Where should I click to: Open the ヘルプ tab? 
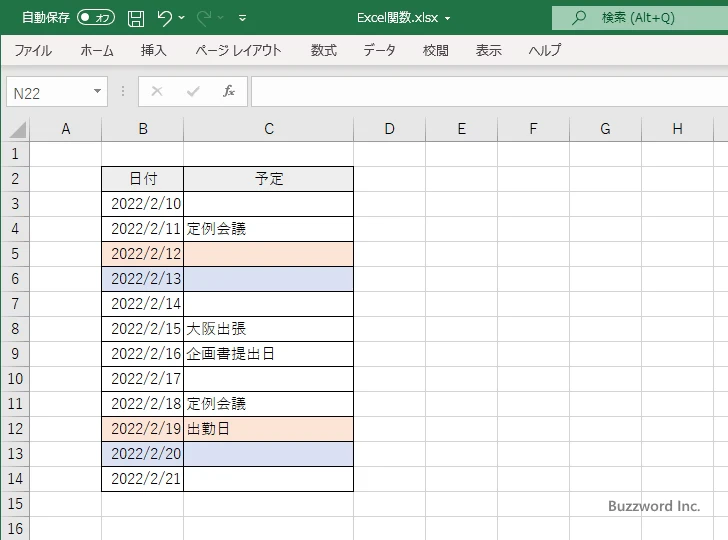pos(545,50)
